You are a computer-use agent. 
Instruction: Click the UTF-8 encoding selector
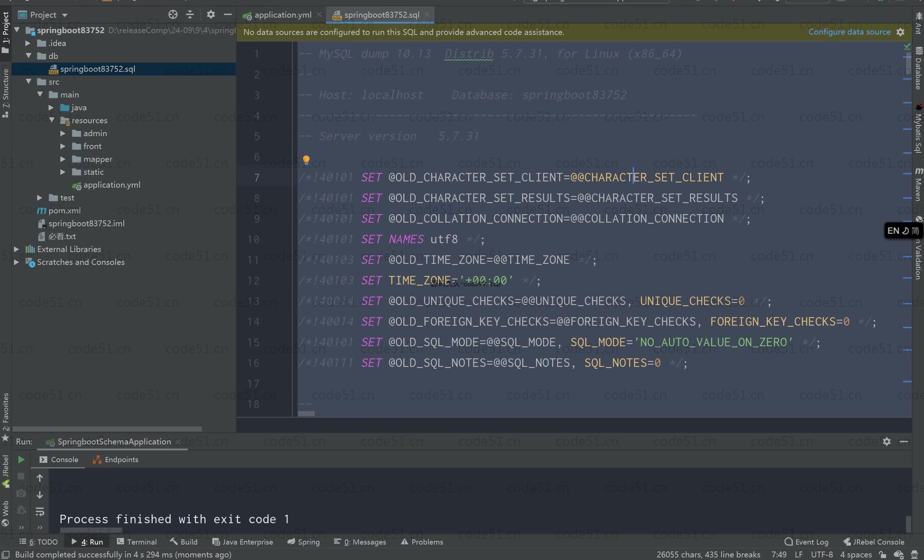pos(822,555)
